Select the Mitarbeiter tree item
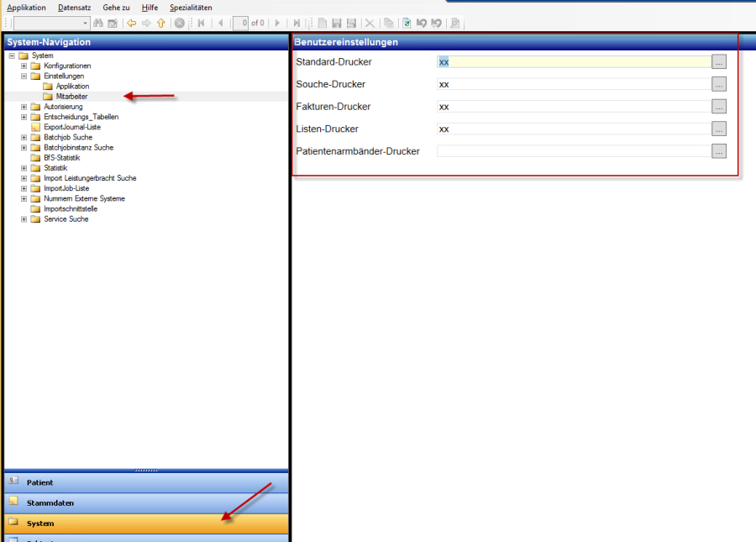756x542 pixels. click(72, 97)
